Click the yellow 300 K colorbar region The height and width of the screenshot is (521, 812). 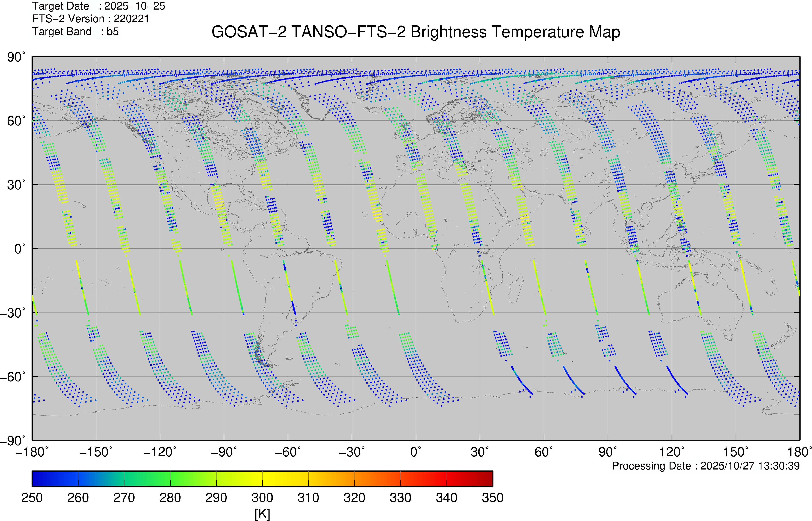[262, 478]
